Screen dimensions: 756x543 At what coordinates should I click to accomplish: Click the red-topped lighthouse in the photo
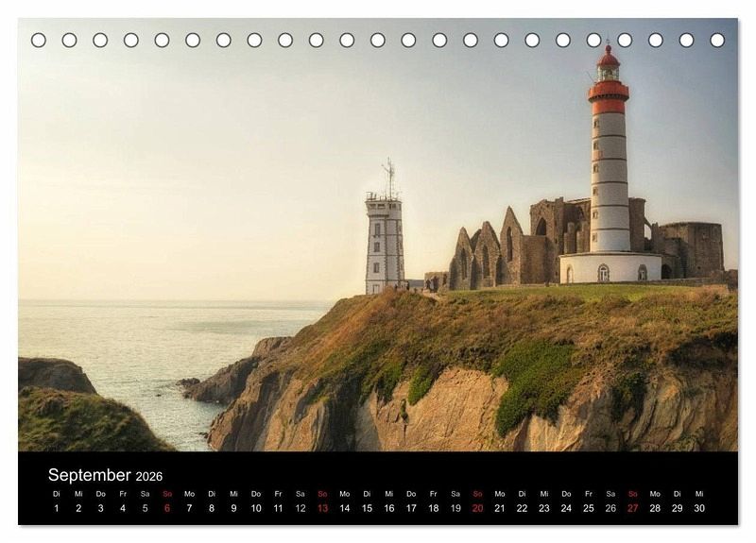click(x=610, y=163)
